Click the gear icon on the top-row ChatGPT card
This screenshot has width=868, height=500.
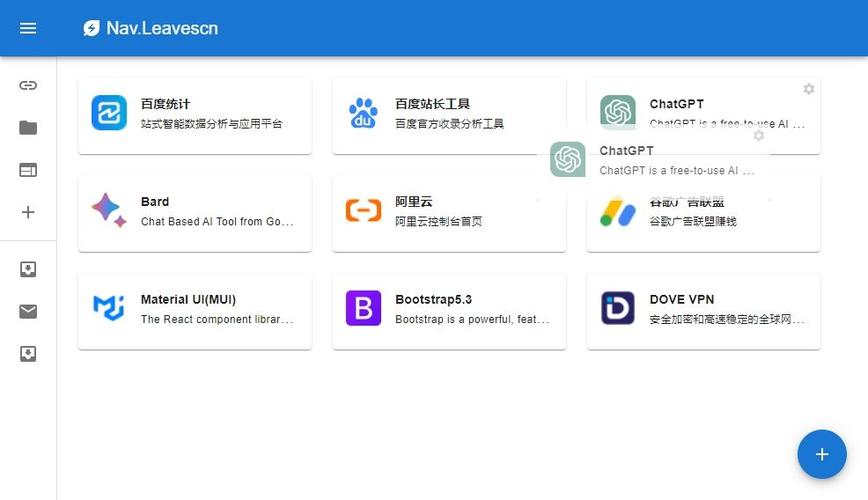809,89
